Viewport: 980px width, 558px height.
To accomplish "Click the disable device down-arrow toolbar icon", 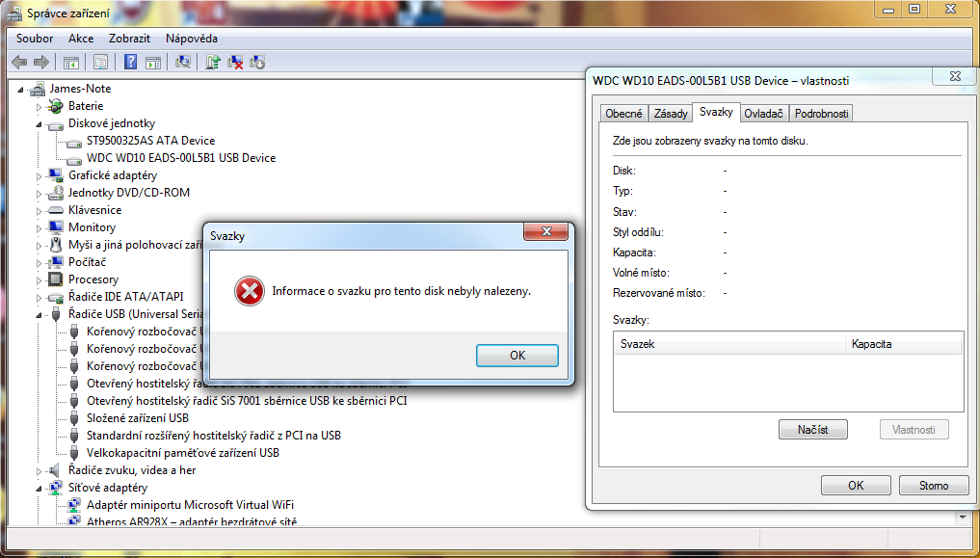I will pyautogui.click(x=257, y=62).
